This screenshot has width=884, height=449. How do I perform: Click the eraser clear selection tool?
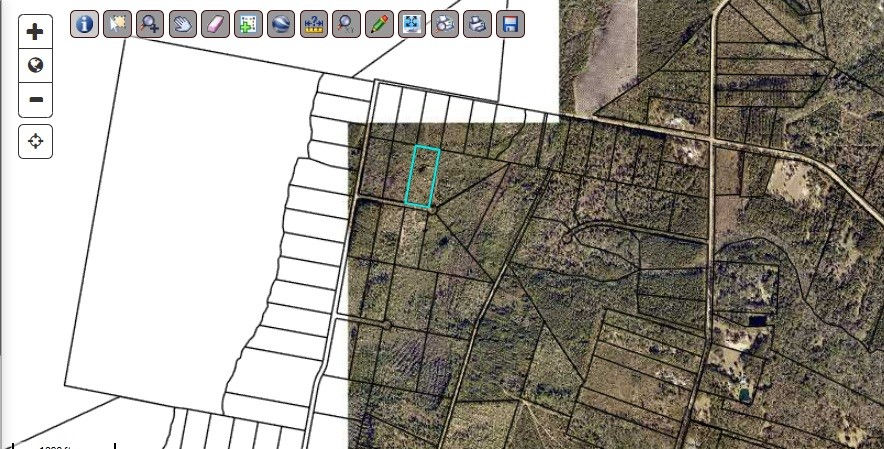[215, 24]
